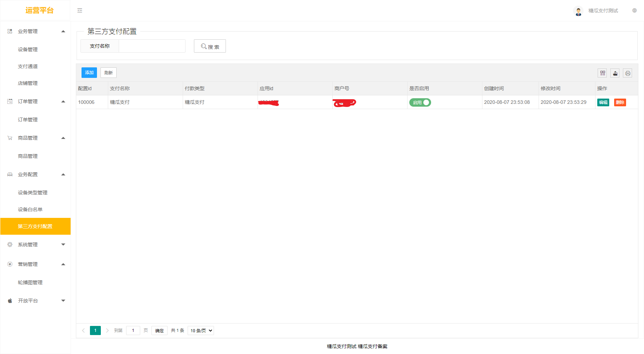Open the 10 条/页 page size dropdown
The width and height of the screenshot is (644, 354).
pyautogui.click(x=201, y=330)
